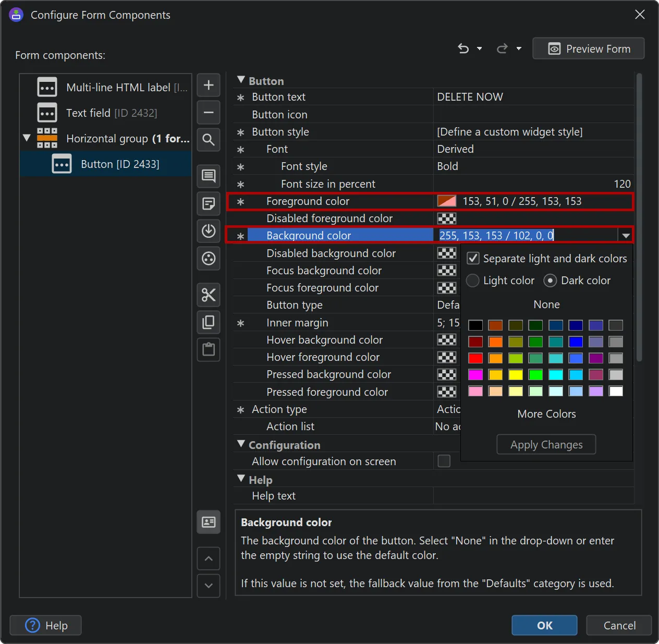Click the Apply Changes button
Screen dimensions: 659x644
tap(546, 444)
